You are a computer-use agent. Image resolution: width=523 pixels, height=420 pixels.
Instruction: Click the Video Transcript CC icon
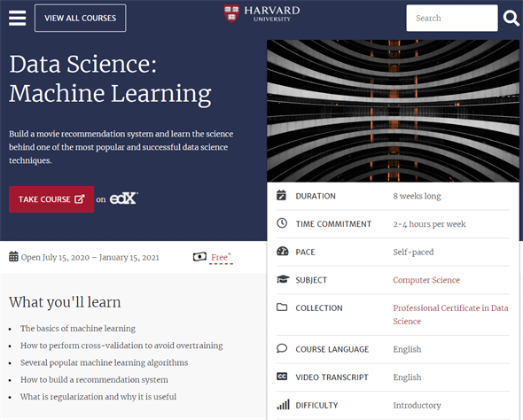click(x=282, y=377)
